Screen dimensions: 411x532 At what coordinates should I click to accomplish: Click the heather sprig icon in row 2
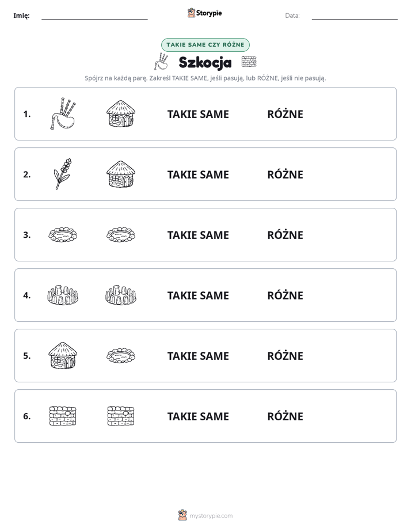click(63, 174)
